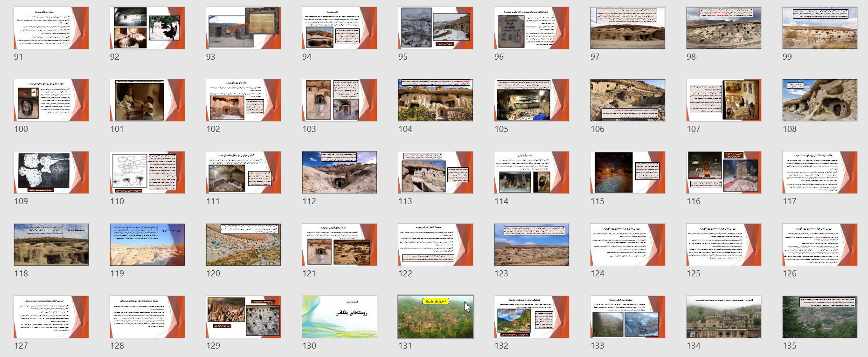The image size is (868, 357).
Task: Select slide 119 with blue sky panorama
Action: click(147, 245)
